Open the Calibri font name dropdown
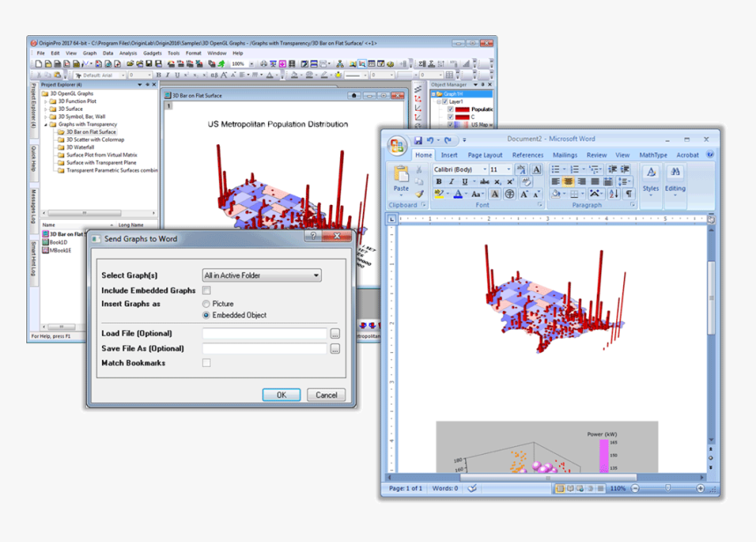The height and width of the screenshot is (542, 756). click(483, 170)
